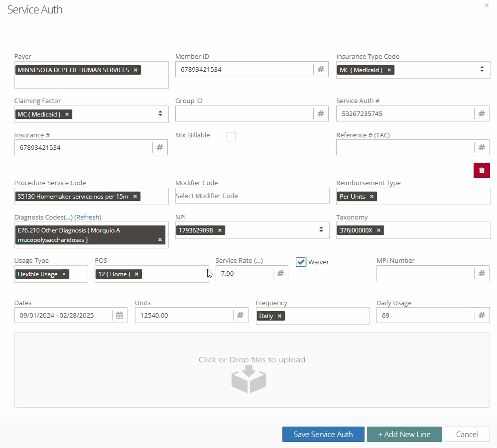Remove the S5130 Homemaker service code tag
Image resolution: width=497 pixels, height=448 pixels.
tap(135, 197)
